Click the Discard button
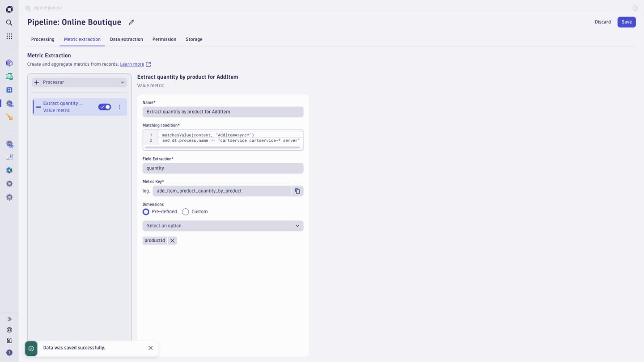 (603, 22)
